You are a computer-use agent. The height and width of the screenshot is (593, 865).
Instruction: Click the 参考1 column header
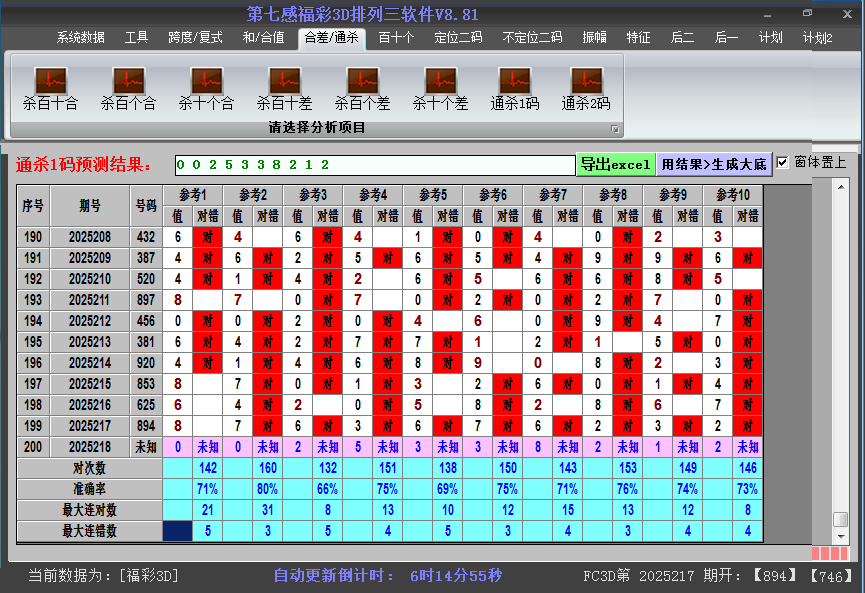[193, 195]
